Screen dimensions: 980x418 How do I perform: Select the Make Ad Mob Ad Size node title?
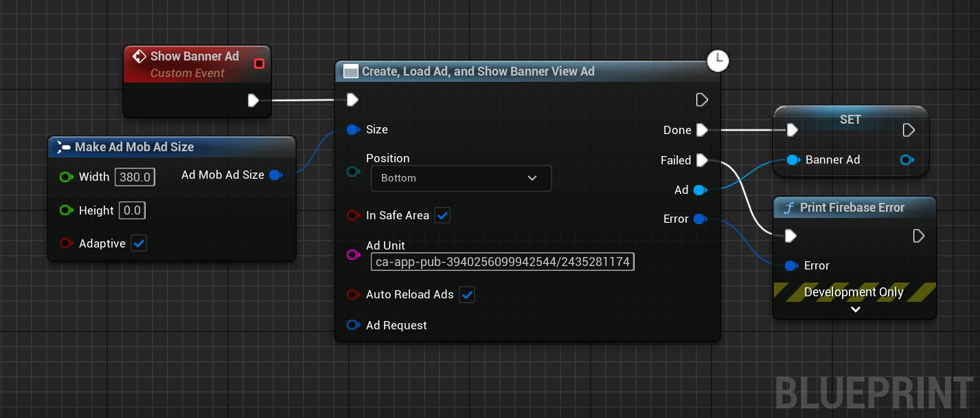tap(135, 147)
